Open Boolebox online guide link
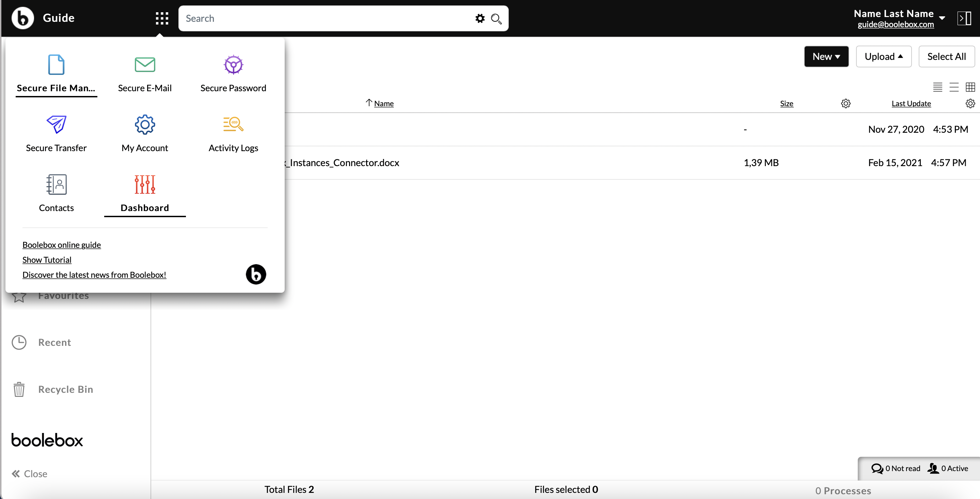This screenshot has width=980, height=499. [62, 244]
